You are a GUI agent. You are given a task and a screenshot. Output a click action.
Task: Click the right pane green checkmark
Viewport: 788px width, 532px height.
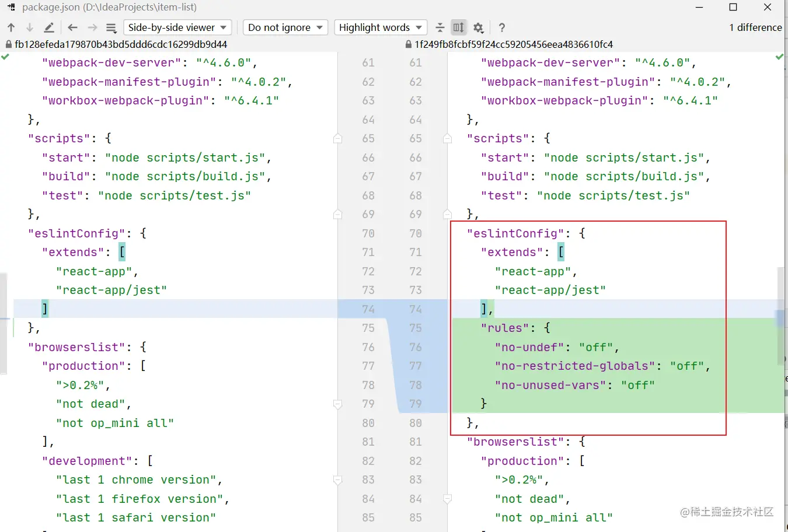(x=780, y=57)
